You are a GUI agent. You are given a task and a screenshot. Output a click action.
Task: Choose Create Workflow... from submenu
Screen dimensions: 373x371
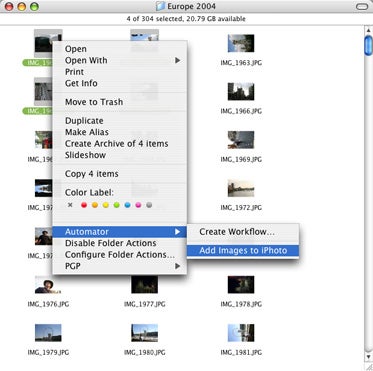coord(243,232)
